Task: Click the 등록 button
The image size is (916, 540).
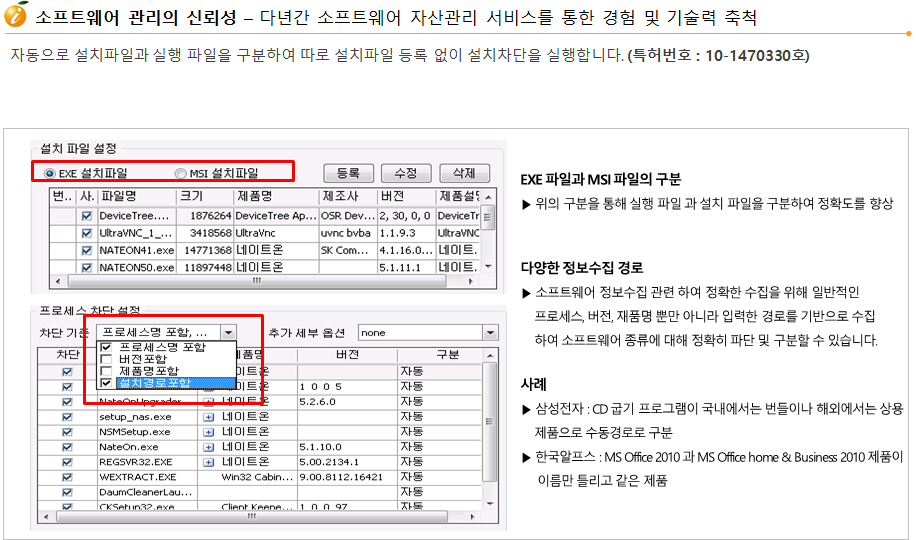Action: (347, 173)
